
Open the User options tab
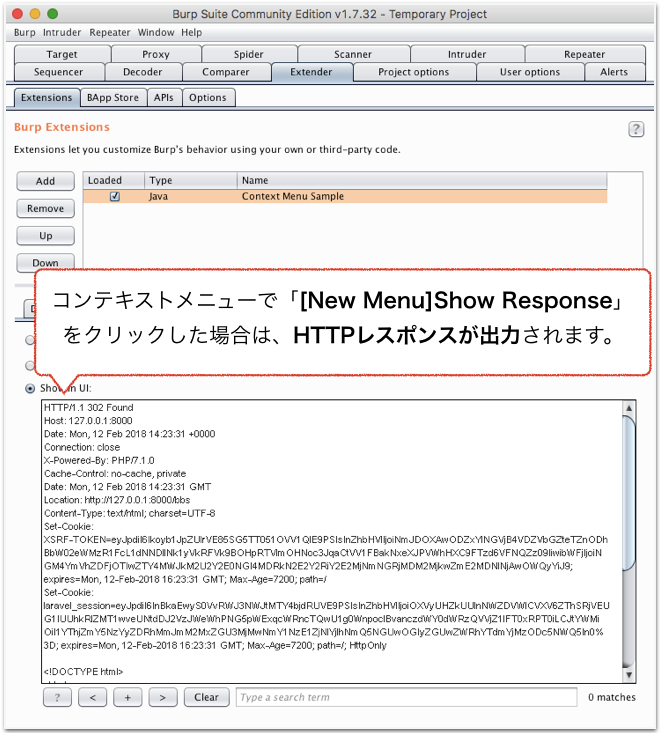pos(530,72)
